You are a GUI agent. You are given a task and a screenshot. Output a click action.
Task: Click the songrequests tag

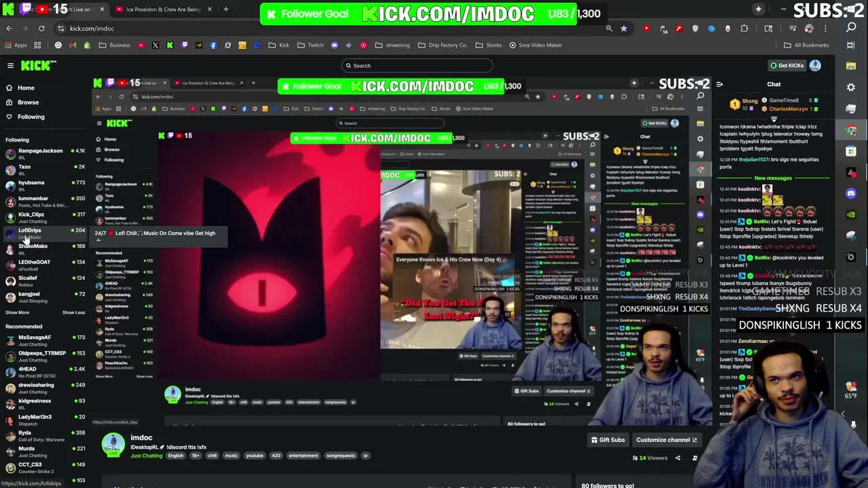point(341,455)
